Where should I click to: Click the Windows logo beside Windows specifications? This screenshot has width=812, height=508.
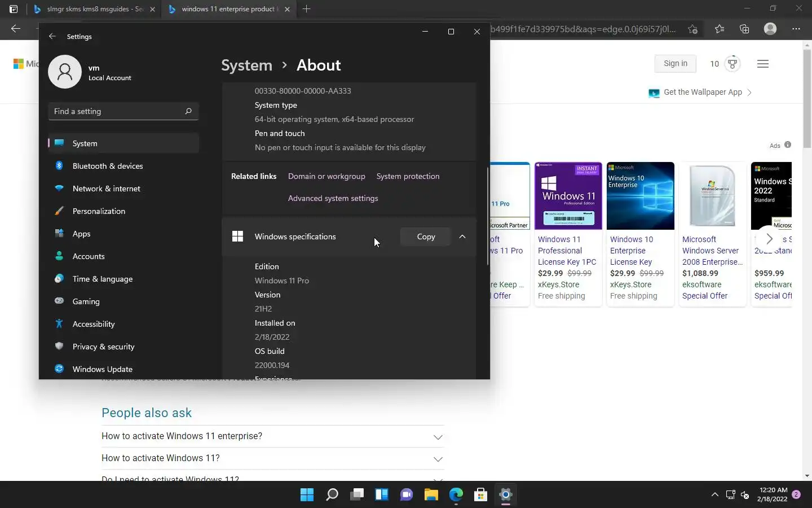point(238,237)
